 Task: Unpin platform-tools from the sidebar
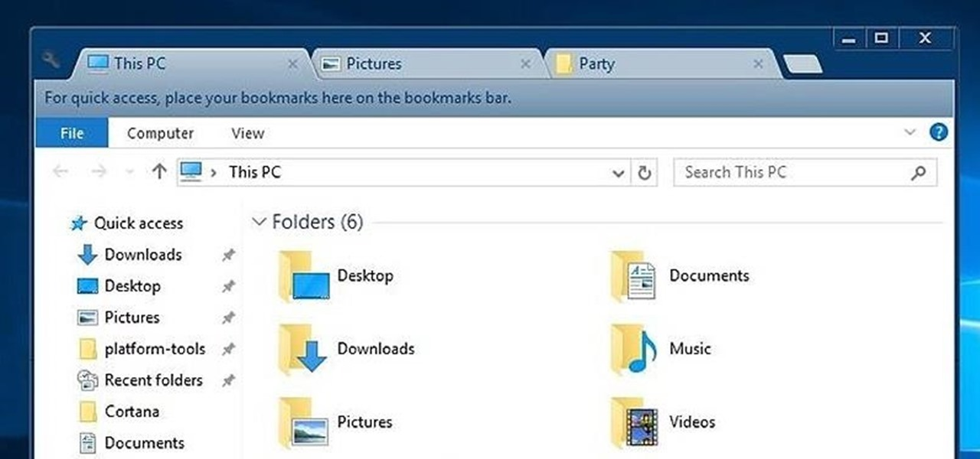[x=227, y=349]
